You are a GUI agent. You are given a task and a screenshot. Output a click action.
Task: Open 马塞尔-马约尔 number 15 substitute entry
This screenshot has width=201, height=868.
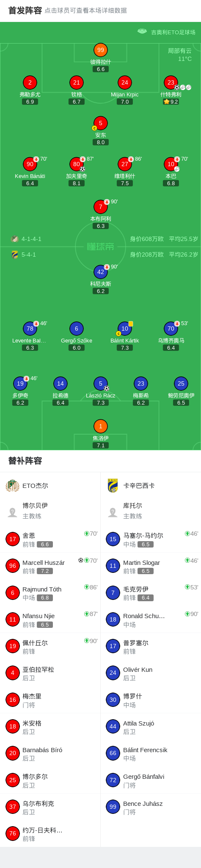coord(151,539)
